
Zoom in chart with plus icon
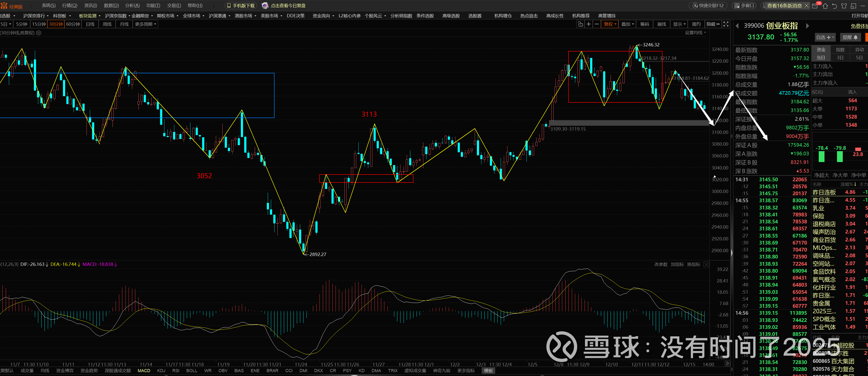(588, 24)
